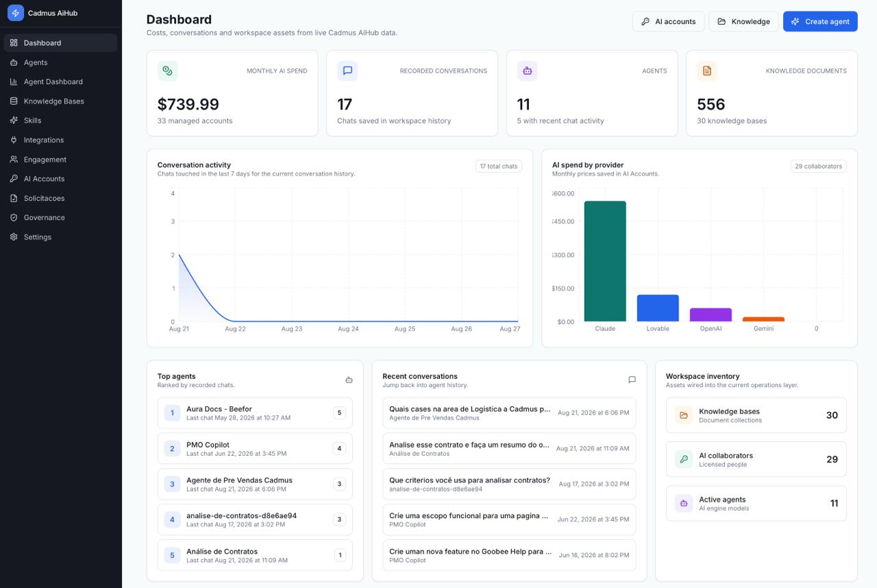The height and width of the screenshot is (588, 877).
Task: Click the Solicitacoes document icon
Action: (14, 198)
